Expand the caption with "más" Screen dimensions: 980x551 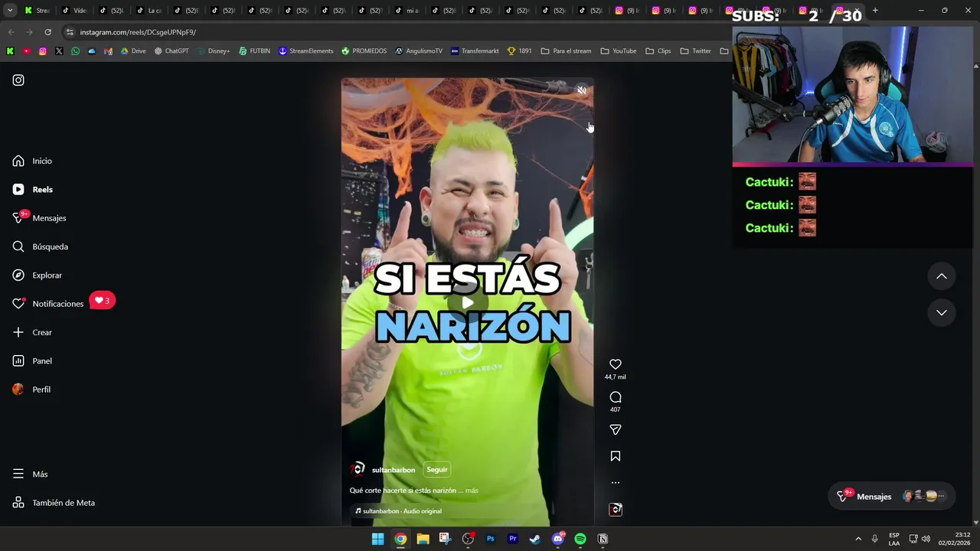[x=472, y=491]
